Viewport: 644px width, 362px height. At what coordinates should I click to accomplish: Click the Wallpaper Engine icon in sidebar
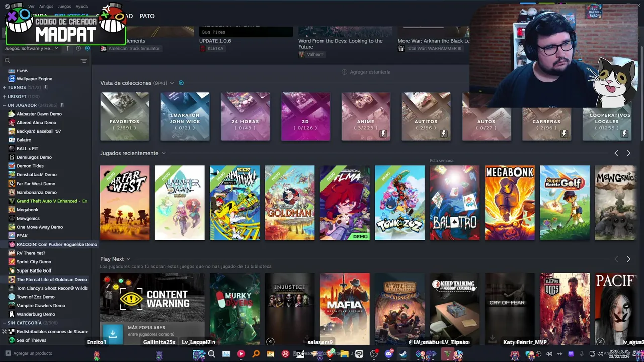[12, 79]
